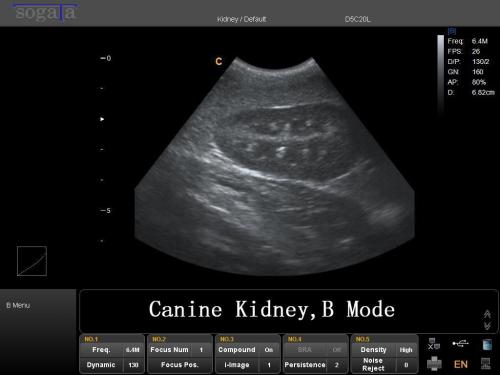Click the Noise Reject value 0
Viewport: 500px width, 375px height.
point(406,365)
